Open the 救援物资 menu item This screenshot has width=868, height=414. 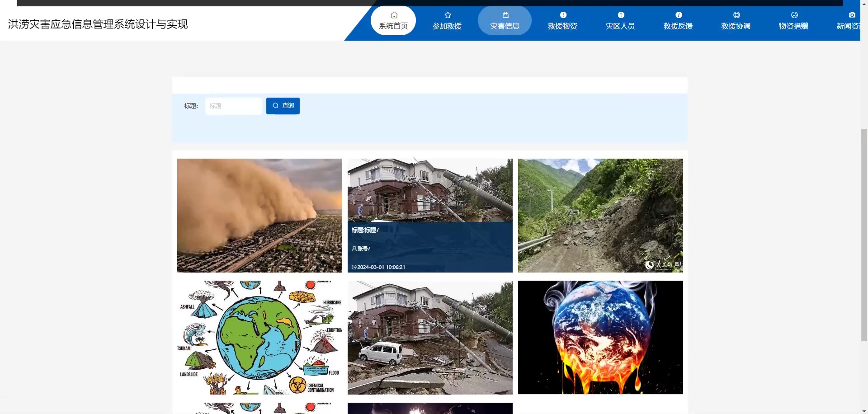[562, 21]
